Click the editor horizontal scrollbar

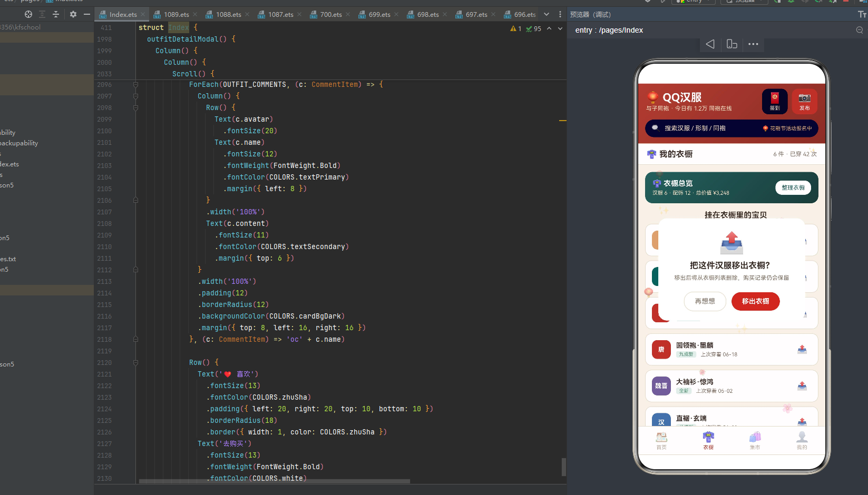point(274,481)
